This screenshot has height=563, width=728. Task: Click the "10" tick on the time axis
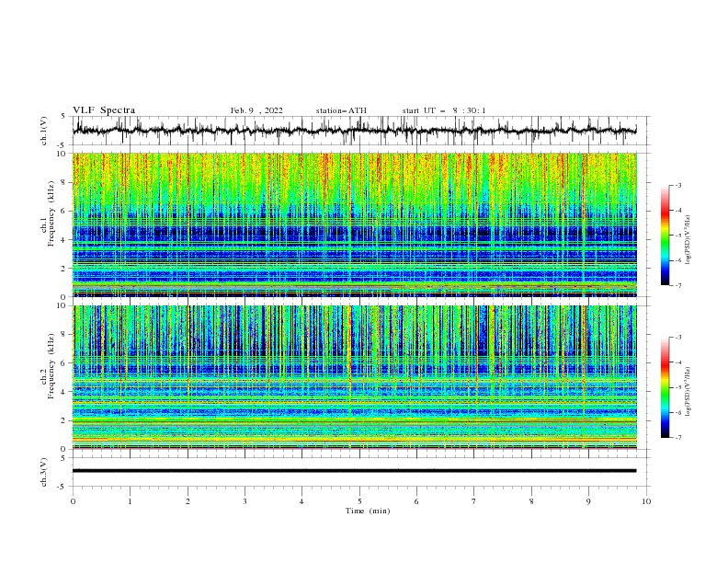coord(646,501)
